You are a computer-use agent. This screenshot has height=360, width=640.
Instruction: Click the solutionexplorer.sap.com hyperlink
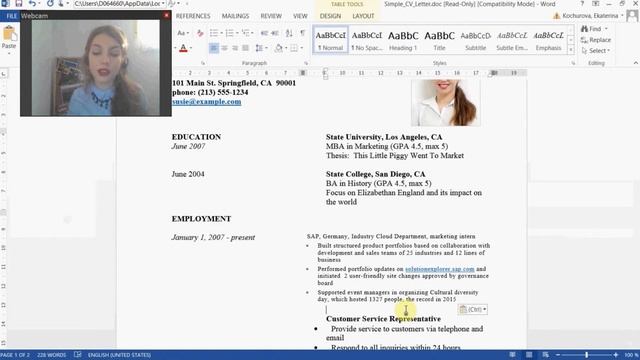tap(440, 269)
